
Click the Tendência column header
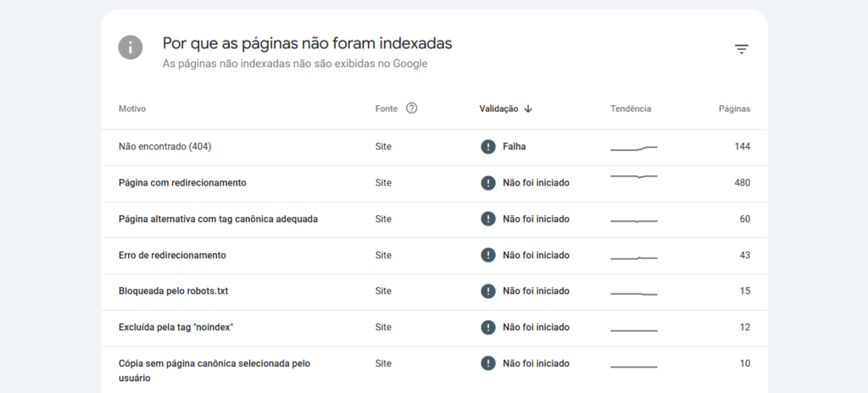631,108
